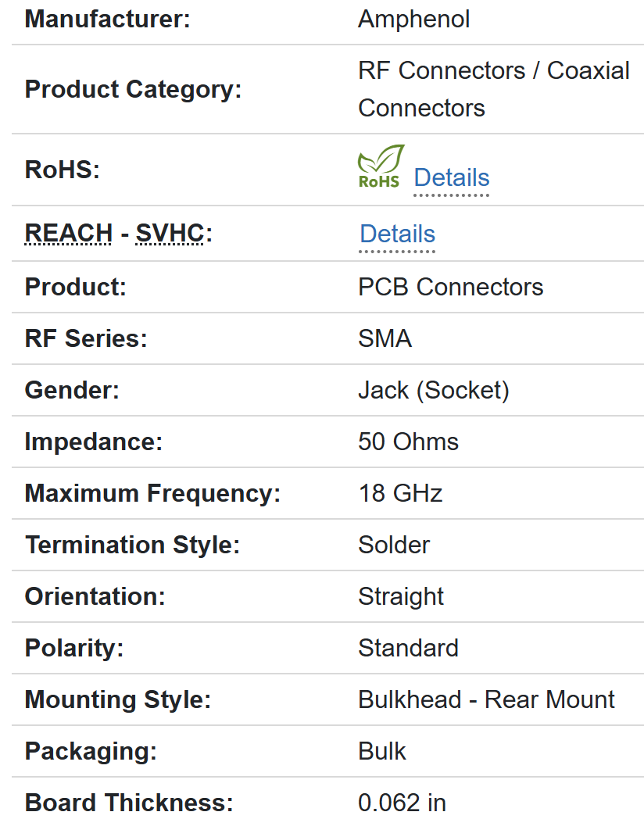Viewport: 644px width, 819px height.
Task: Click the 0.062 in board thickness value
Action: tap(402, 803)
